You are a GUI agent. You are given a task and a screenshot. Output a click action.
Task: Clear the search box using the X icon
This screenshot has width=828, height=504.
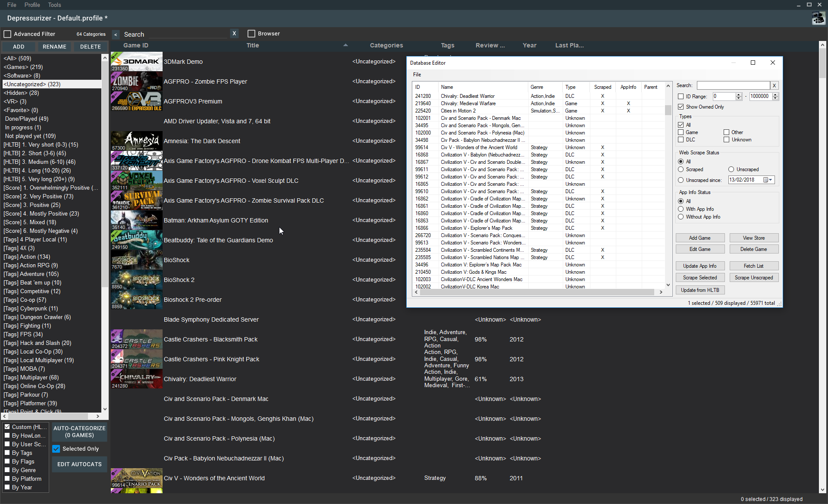coord(234,33)
